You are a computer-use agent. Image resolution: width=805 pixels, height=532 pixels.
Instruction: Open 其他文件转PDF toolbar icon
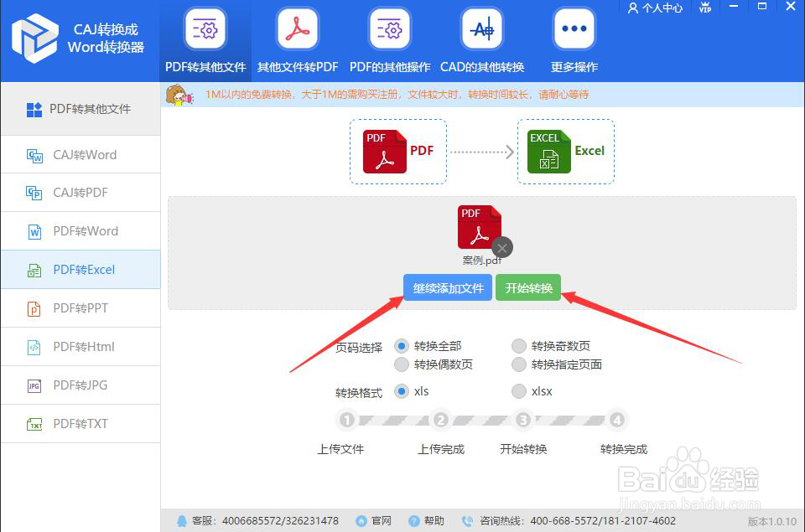[298, 28]
